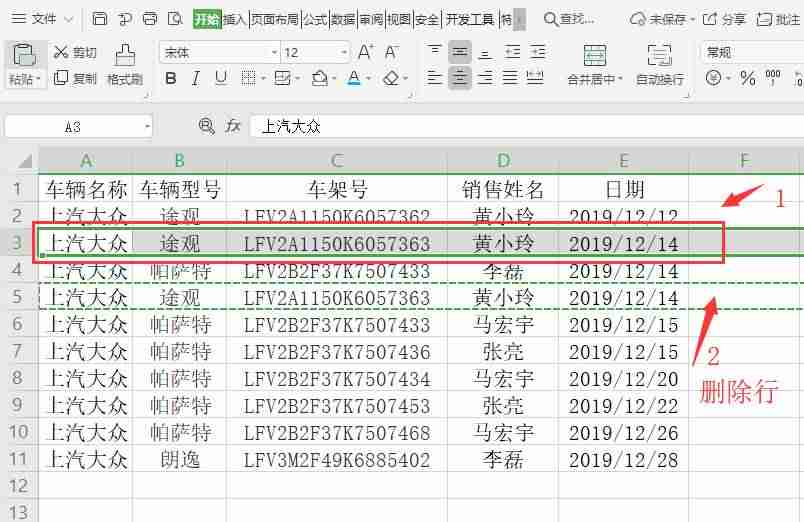Toggle Underline formatting
Viewport: 804px width, 522px height.
pyautogui.click(x=221, y=78)
